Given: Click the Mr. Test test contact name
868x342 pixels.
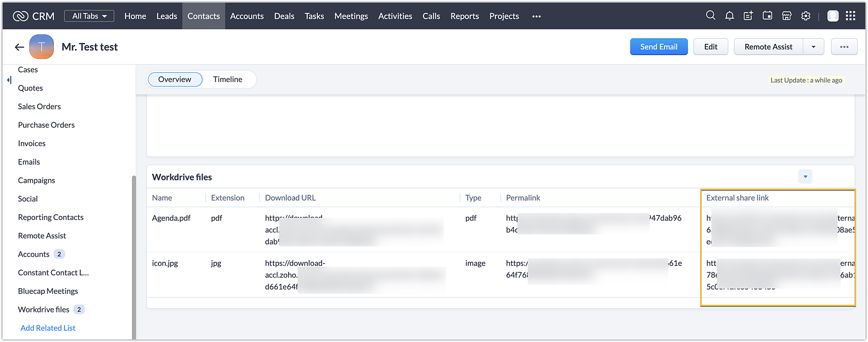Looking at the screenshot, I should [x=89, y=47].
